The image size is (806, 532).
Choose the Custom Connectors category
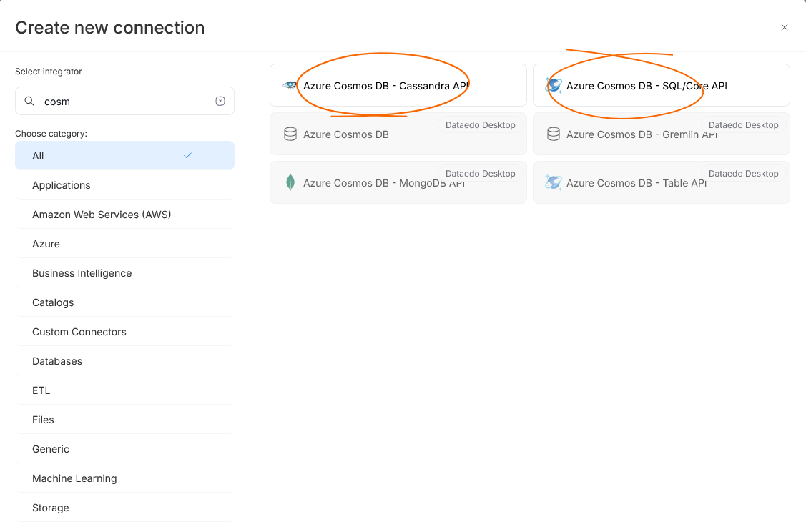coord(125,332)
